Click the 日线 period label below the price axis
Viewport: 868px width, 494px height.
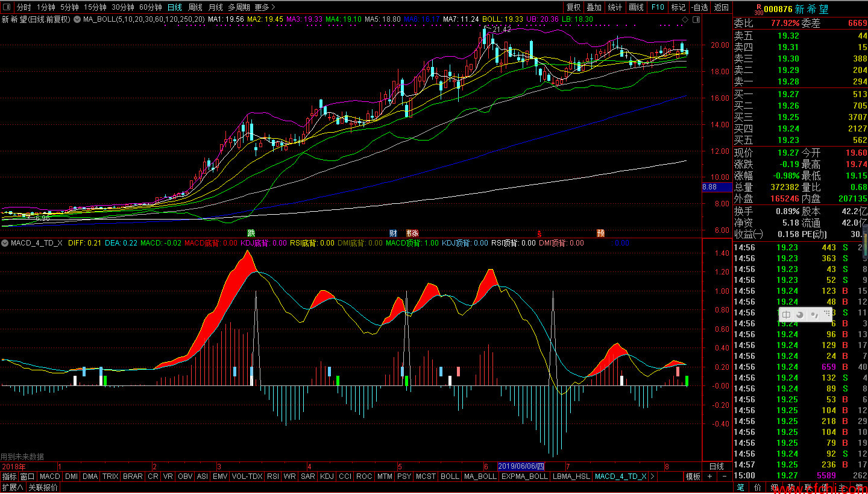(x=717, y=466)
